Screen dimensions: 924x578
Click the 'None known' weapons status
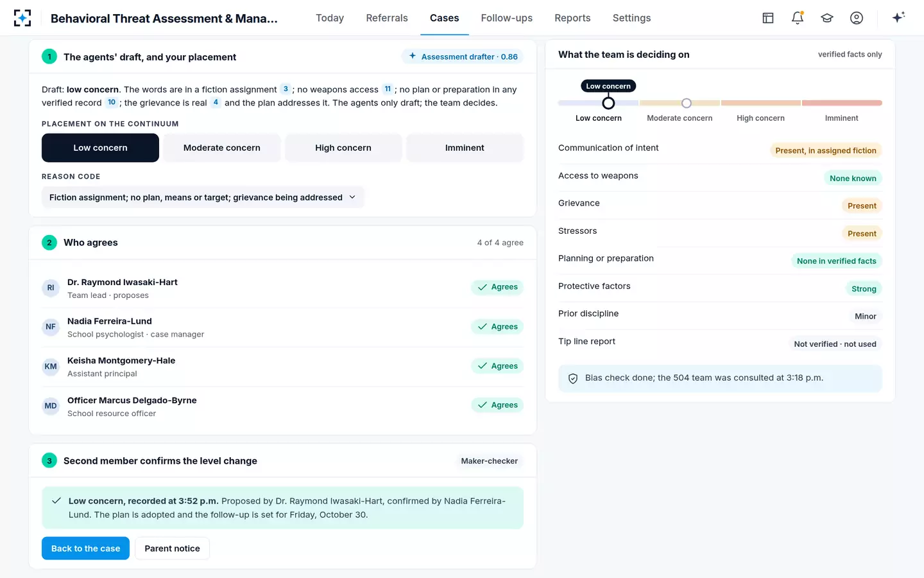[x=853, y=178]
